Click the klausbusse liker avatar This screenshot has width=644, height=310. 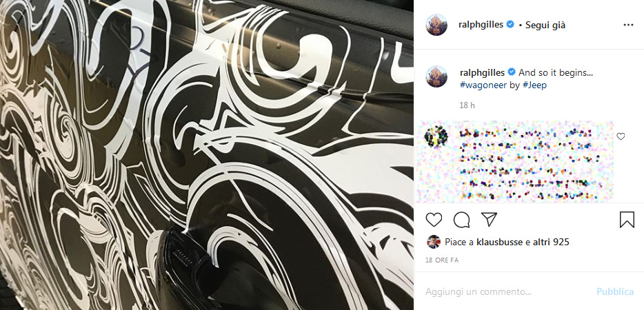434,242
